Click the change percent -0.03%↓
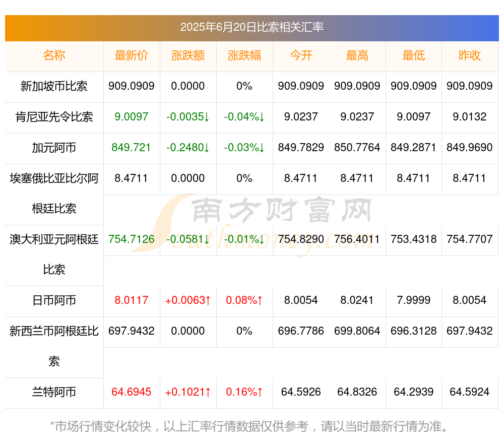This screenshot has height=442, width=504. pos(244,148)
